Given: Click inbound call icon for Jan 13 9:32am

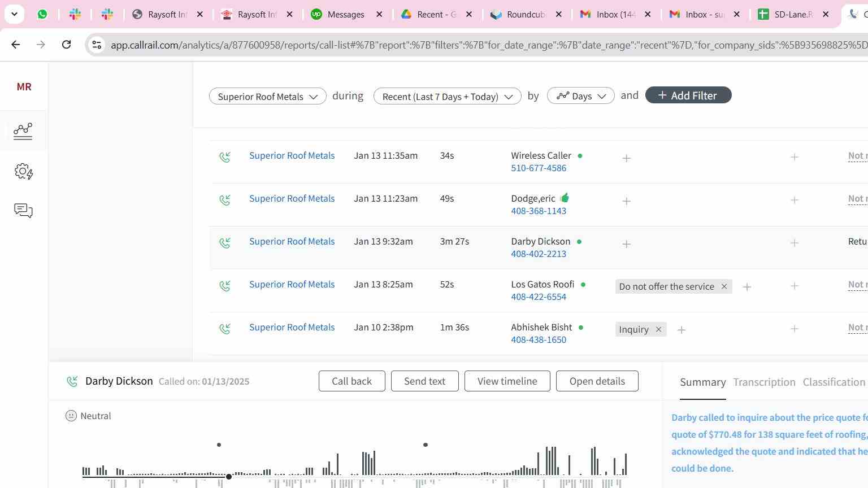Looking at the screenshot, I should point(225,243).
